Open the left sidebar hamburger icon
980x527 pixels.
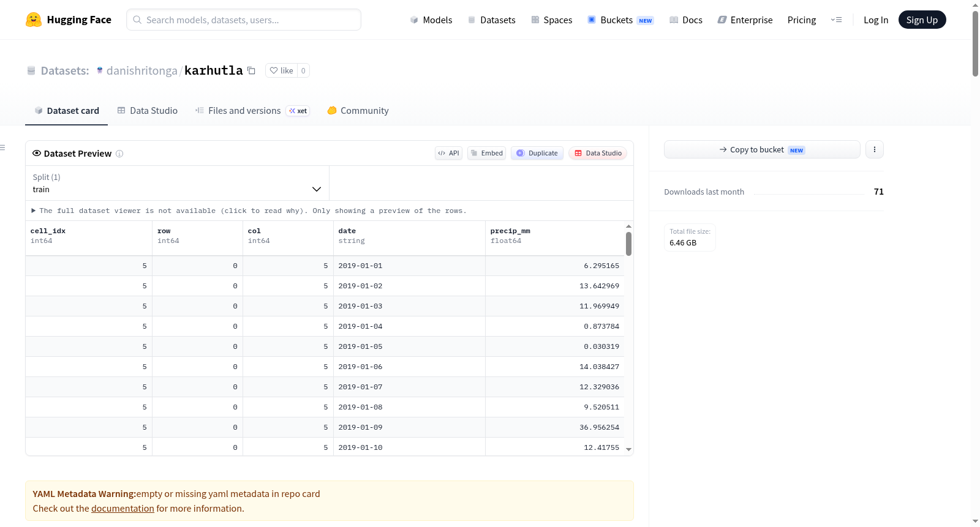click(x=2, y=148)
